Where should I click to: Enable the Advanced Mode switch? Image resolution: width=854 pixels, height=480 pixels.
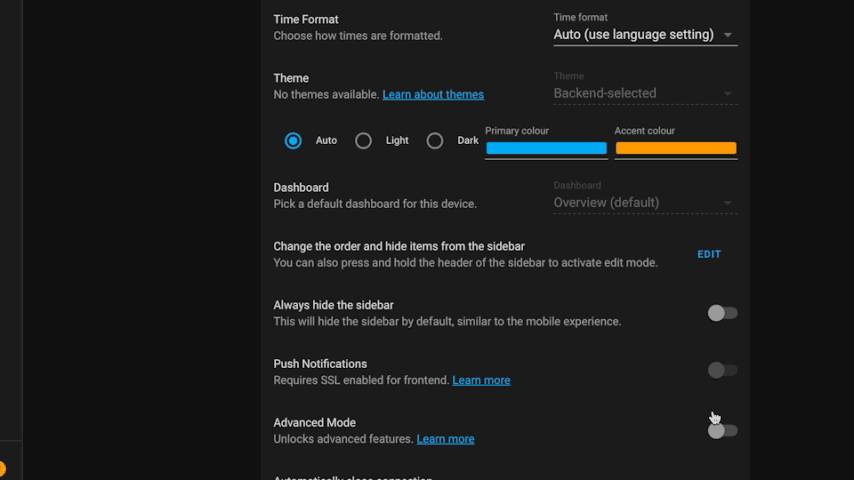722,430
